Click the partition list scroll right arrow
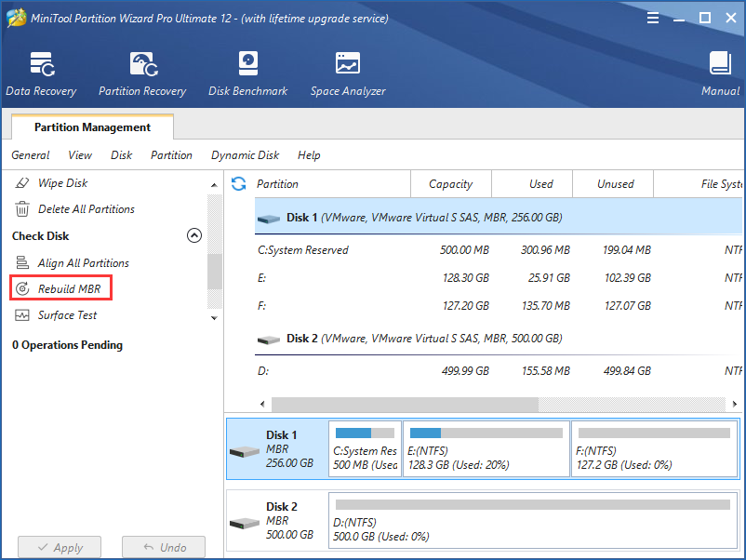The image size is (746, 560). (x=735, y=404)
